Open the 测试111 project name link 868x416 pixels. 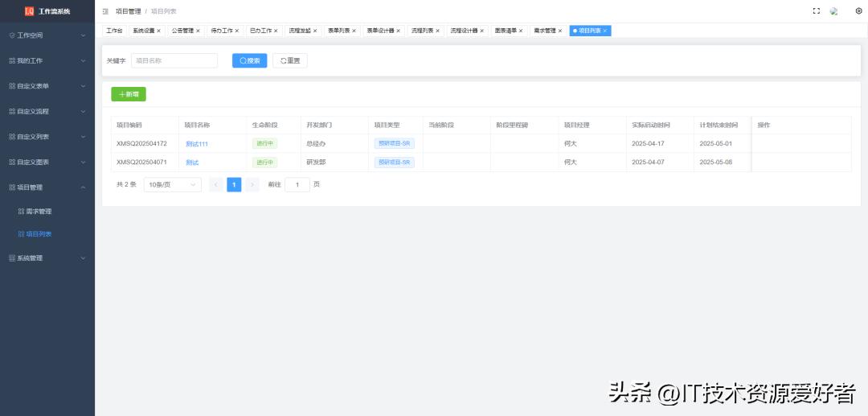coord(197,144)
